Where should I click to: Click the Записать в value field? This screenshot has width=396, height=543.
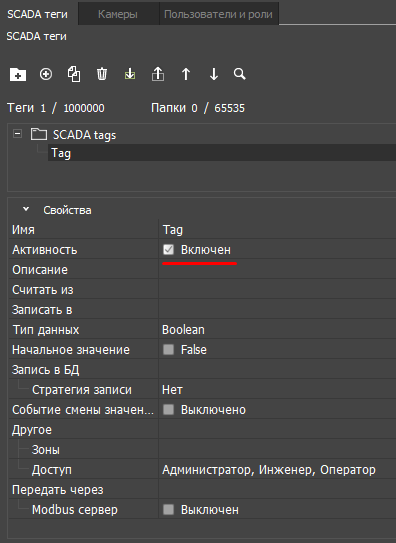[x=277, y=310]
